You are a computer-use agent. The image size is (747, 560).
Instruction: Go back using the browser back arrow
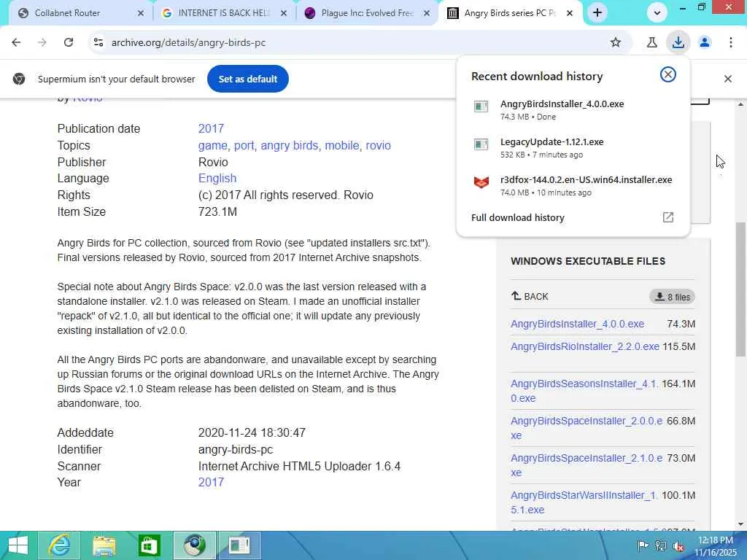click(x=16, y=42)
